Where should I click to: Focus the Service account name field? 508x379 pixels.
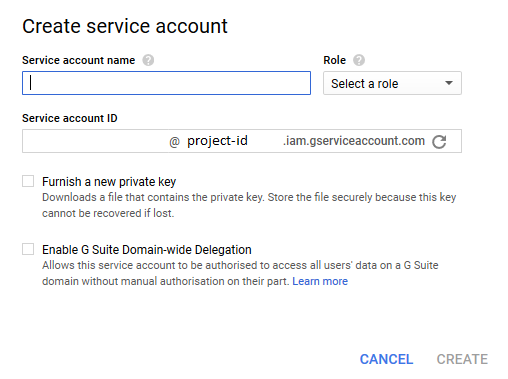click(166, 83)
